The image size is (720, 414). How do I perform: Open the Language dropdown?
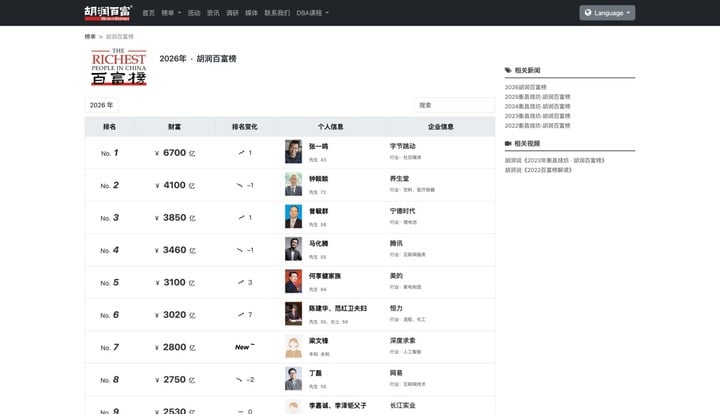click(607, 13)
